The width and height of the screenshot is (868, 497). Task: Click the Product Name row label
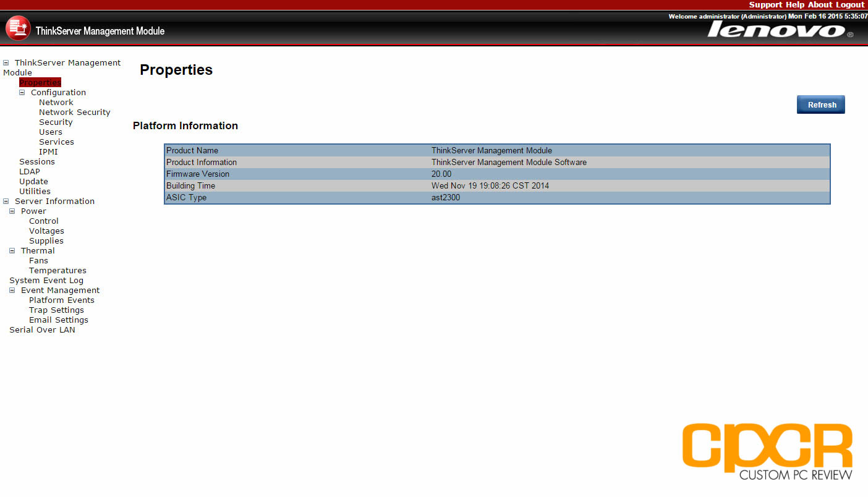pos(192,151)
